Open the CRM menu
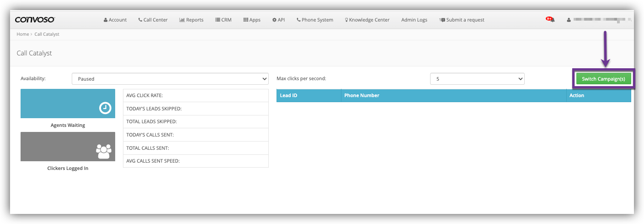Screen dimensions: 644x224 224,20
